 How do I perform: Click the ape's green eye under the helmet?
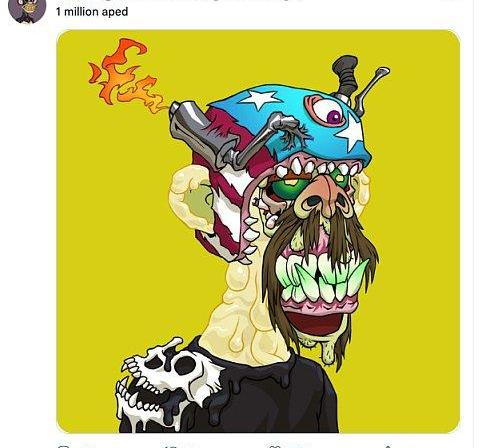click(289, 188)
